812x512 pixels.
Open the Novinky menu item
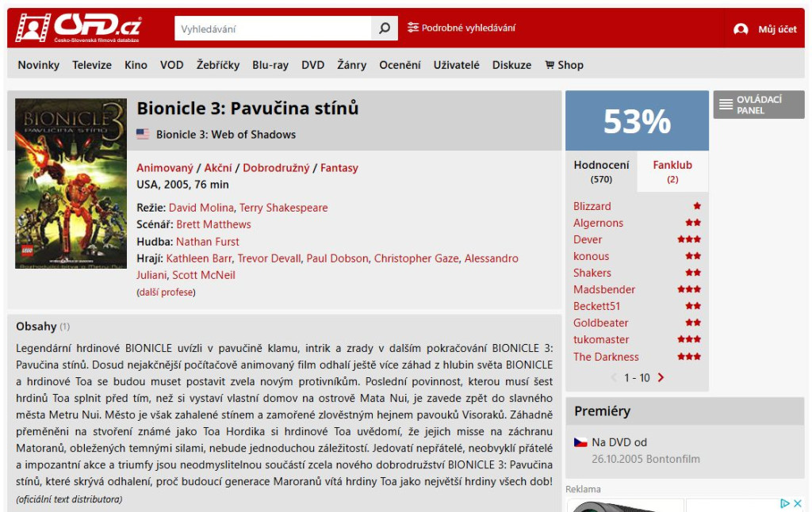coord(38,65)
